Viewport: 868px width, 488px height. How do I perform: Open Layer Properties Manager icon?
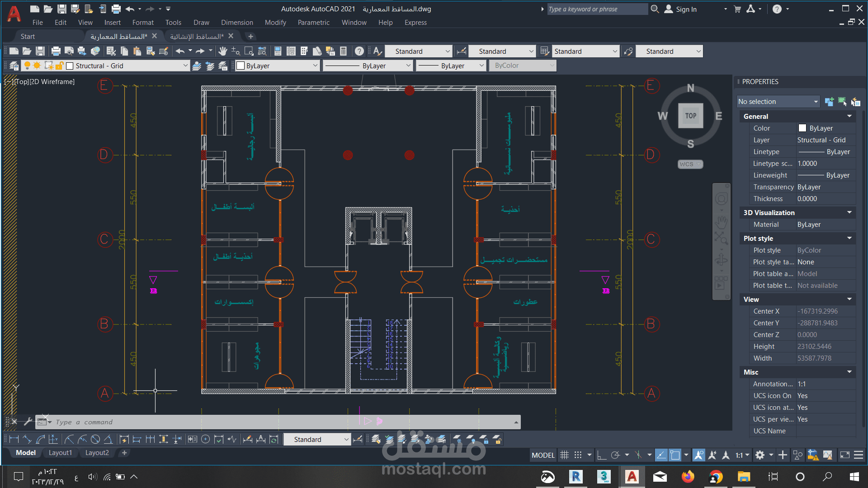(14, 66)
